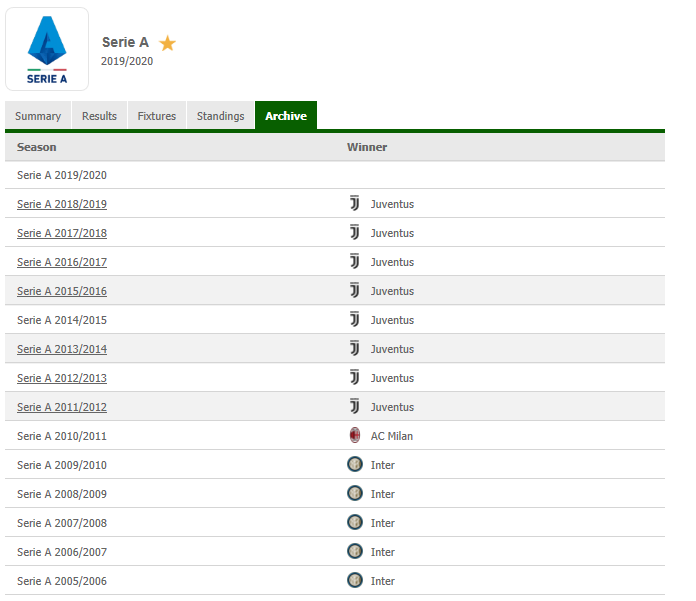Image resolution: width=696 pixels, height=601 pixels.
Task: Click Serie A 2008/2009 season text
Action: click(x=62, y=494)
